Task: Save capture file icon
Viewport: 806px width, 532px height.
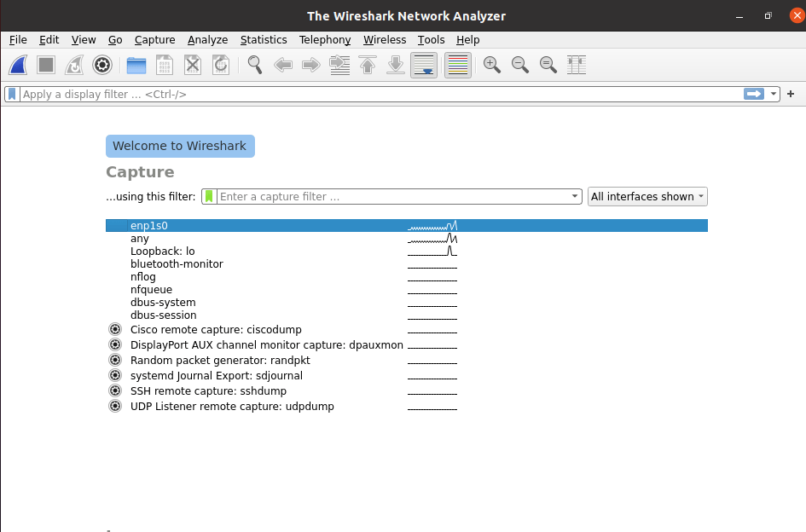Action: (165, 66)
